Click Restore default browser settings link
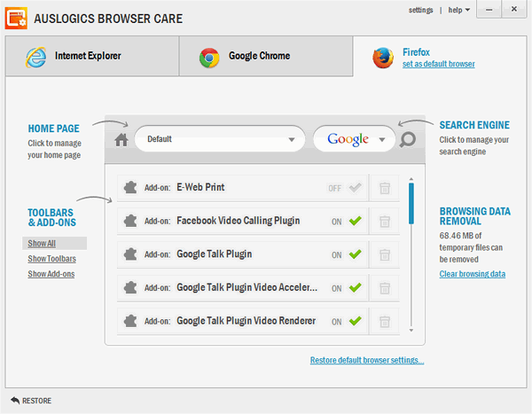This screenshot has height=414, width=532. click(x=367, y=360)
